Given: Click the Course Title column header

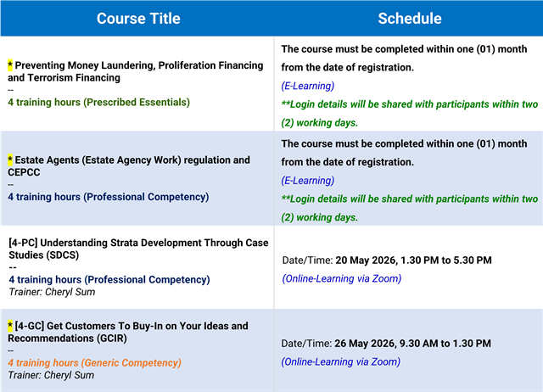Looking at the screenshot, I should tap(136, 18).
